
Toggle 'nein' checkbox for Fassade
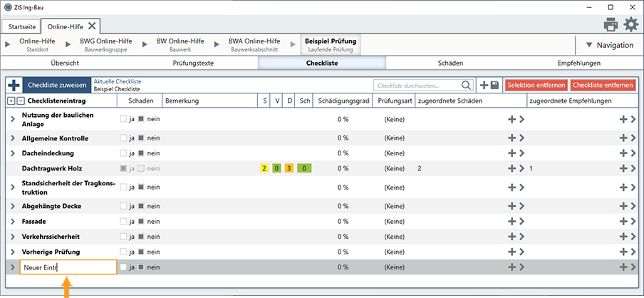pos(141,222)
